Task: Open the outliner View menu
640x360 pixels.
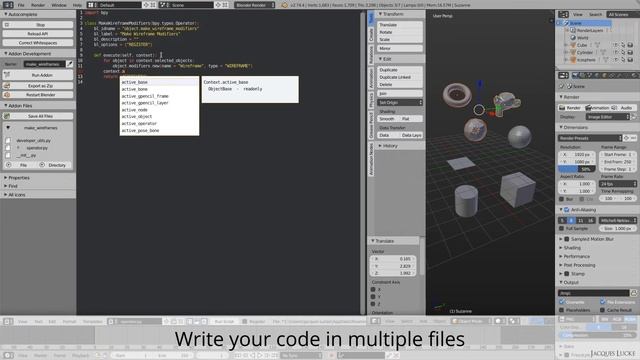Action: 578,14
